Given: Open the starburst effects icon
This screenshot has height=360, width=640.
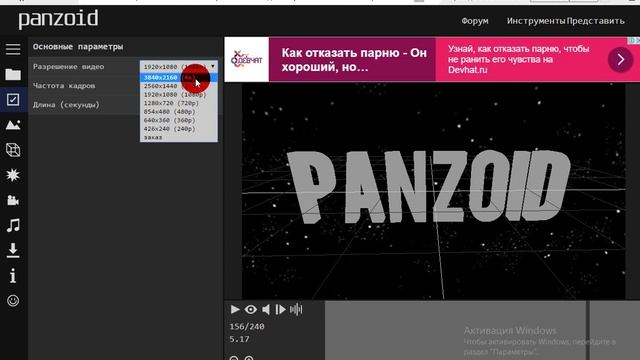Looking at the screenshot, I should coord(13,175).
